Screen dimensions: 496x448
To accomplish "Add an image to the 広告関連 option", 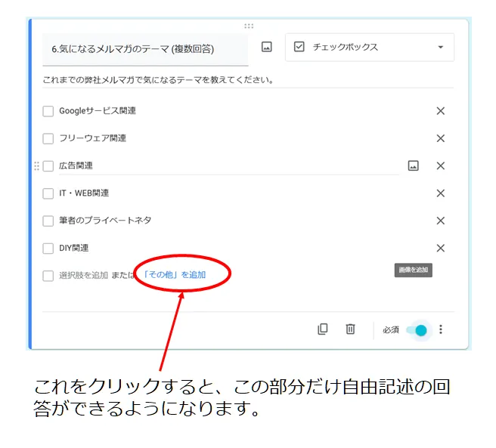I will (413, 165).
